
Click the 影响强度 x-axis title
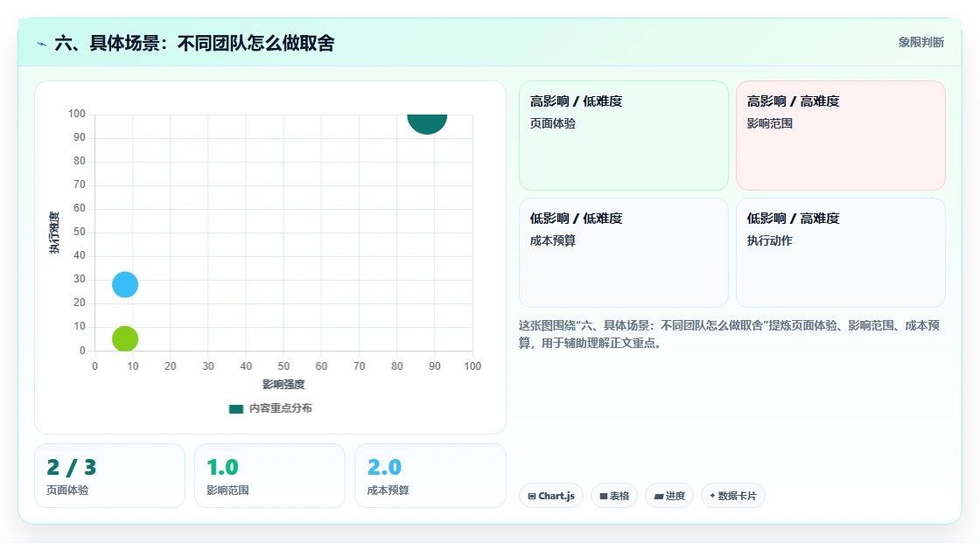point(283,384)
